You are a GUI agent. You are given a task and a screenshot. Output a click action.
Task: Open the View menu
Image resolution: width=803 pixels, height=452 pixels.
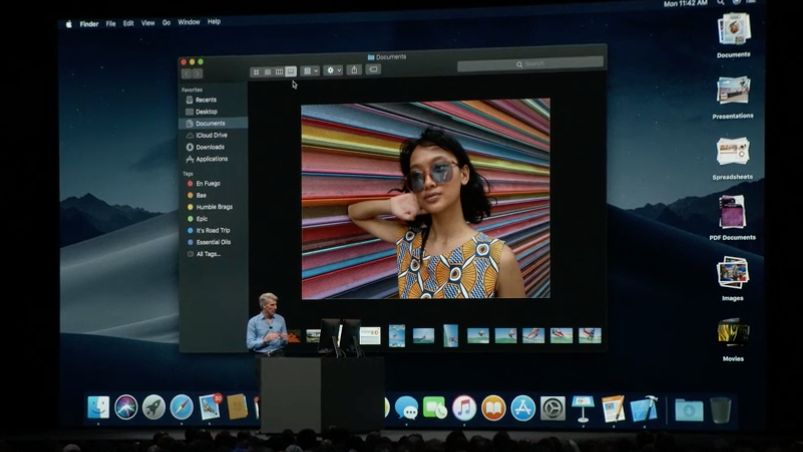pyautogui.click(x=148, y=23)
